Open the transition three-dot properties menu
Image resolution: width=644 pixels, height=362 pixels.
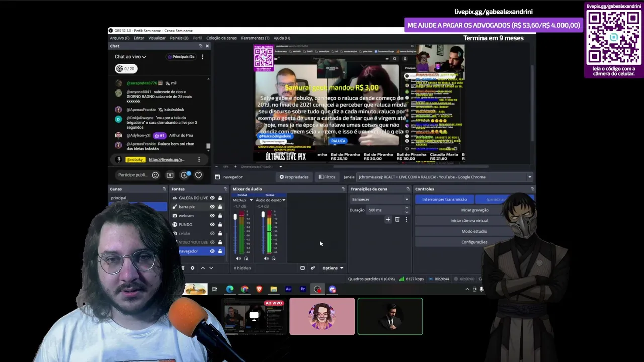pos(406,219)
